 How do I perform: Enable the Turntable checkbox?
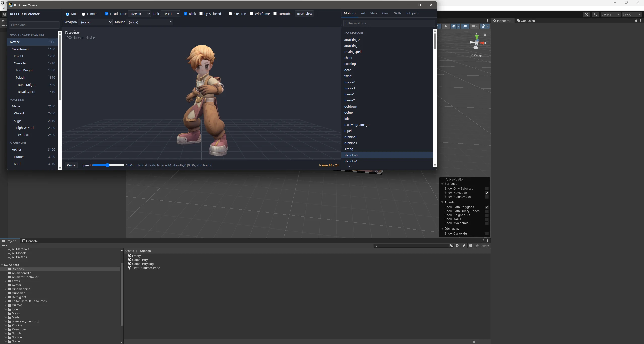(x=275, y=14)
